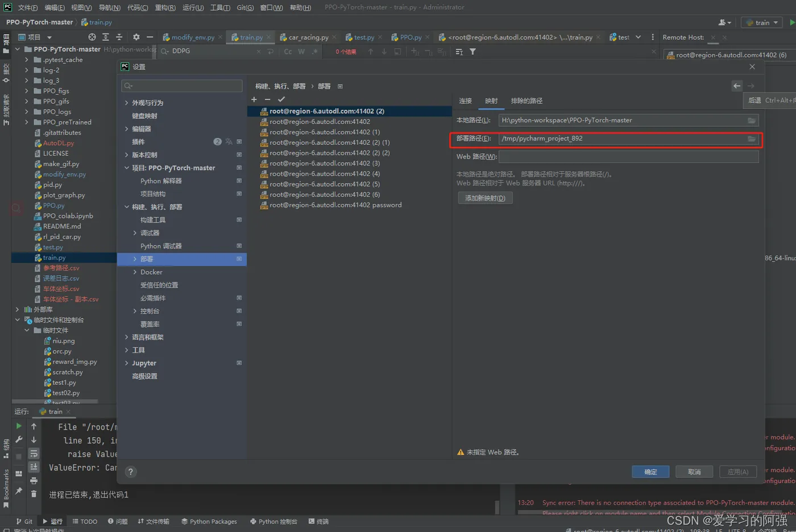This screenshot has width=796, height=532.
Task: Expand 编辑器 settings category
Action: (126, 129)
